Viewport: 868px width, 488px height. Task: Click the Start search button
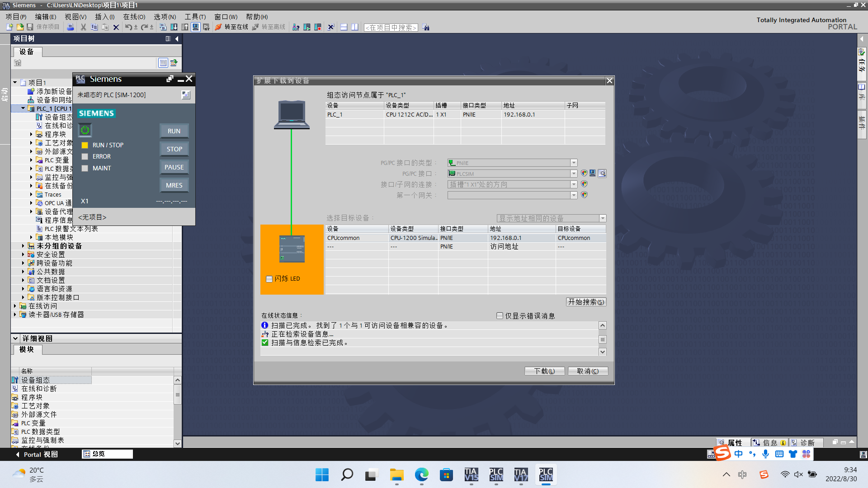tap(586, 302)
